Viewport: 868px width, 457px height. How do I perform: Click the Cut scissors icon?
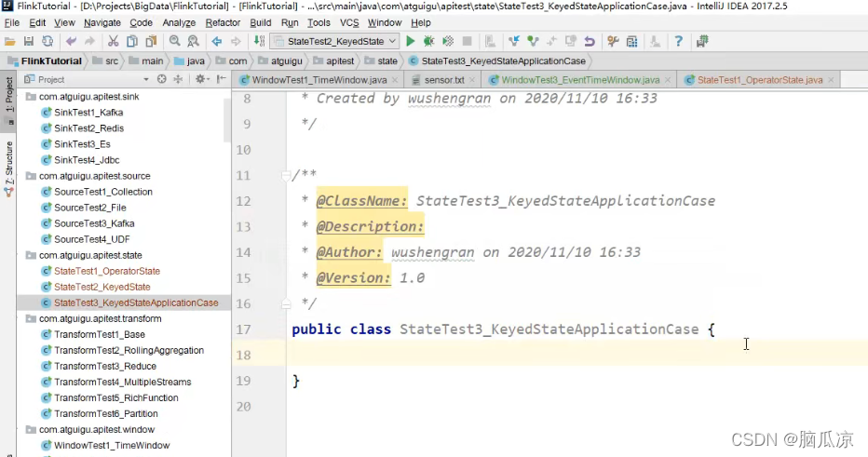pos(113,42)
